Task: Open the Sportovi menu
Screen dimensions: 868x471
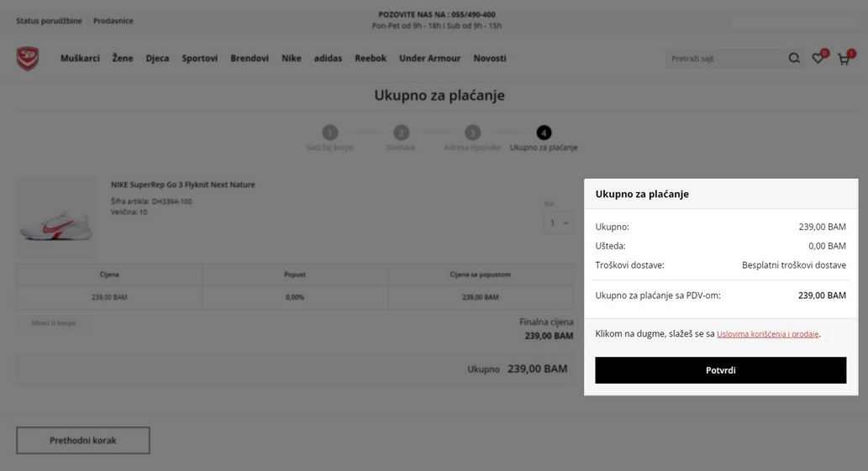Action: [200, 58]
